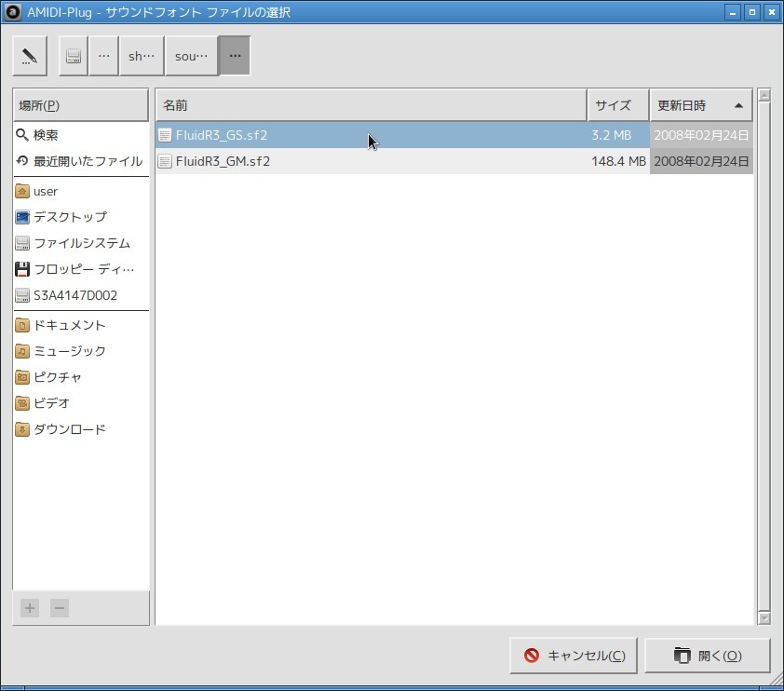The width and height of the screenshot is (784, 691).
Task: Click the videos folder icon
Action: pyautogui.click(x=22, y=403)
